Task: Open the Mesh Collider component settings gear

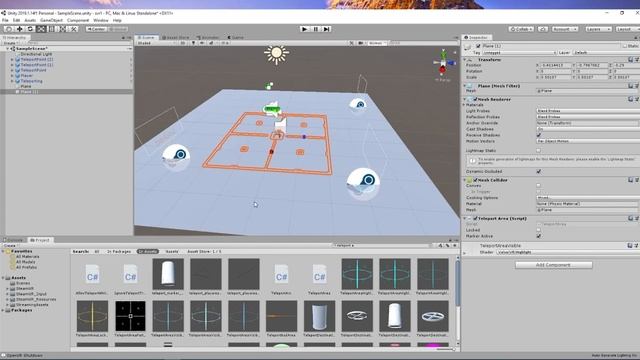Action: point(637,180)
